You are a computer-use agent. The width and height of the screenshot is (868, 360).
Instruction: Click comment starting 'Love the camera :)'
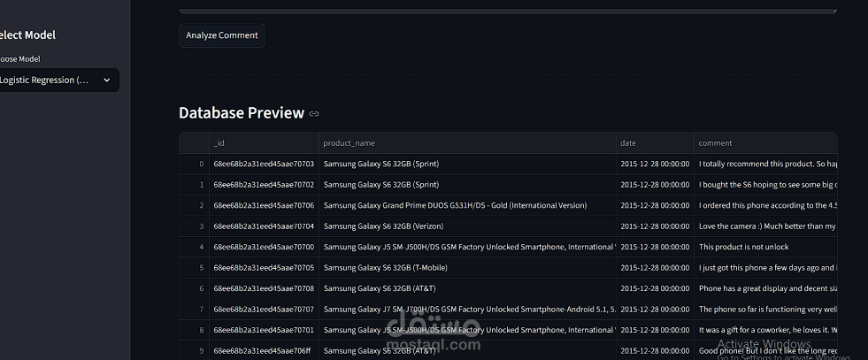point(765,226)
